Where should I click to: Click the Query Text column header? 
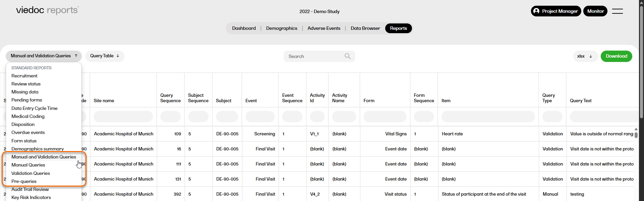click(581, 101)
